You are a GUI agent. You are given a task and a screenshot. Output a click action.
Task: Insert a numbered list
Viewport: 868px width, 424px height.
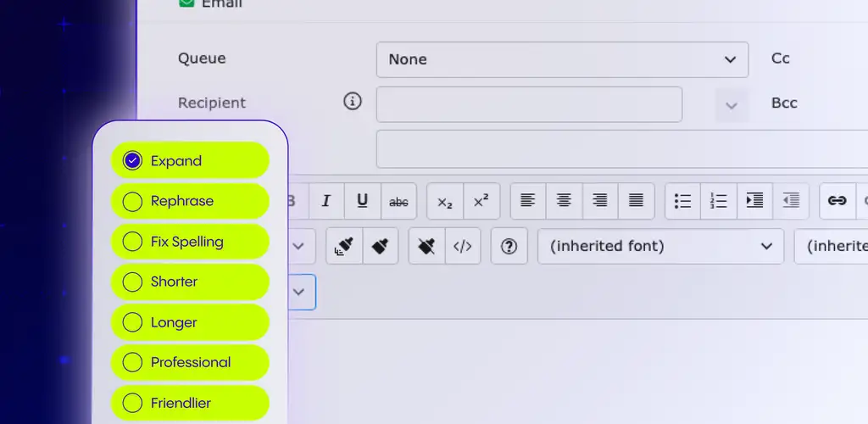(x=719, y=201)
